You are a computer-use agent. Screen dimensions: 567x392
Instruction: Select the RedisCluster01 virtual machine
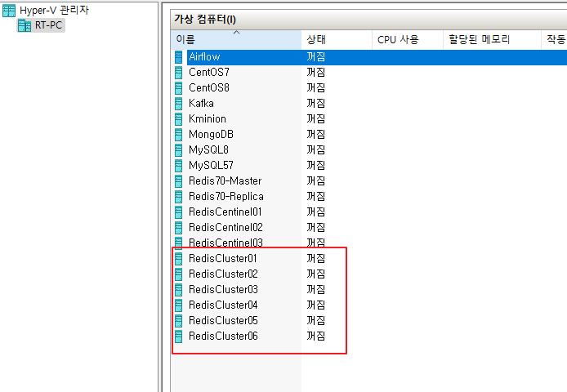tap(223, 259)
